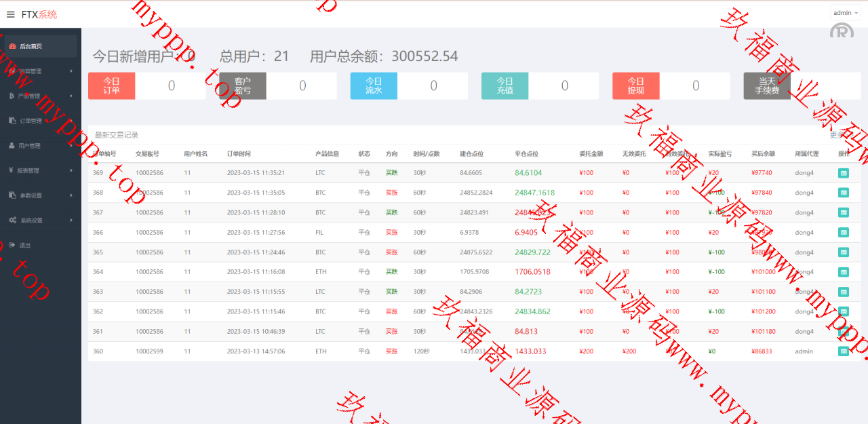Click the blue 今日流水 stat card

(374, 86)
